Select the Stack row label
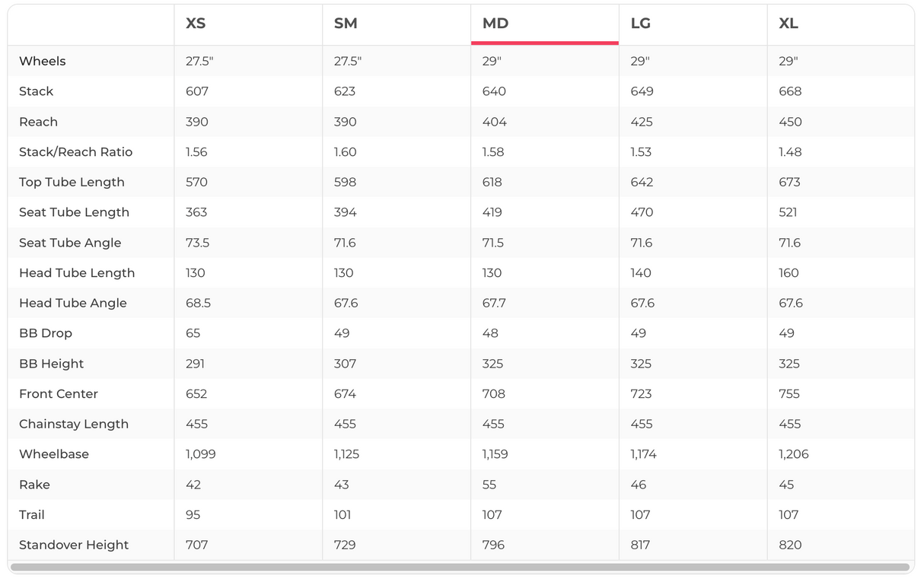 click(37, 91)
